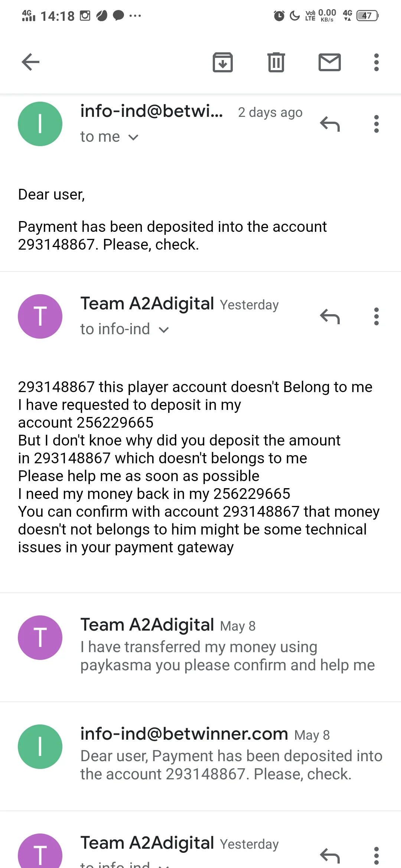Open more options for first info-ind message

pyautogui.click(x=376, y=124)
